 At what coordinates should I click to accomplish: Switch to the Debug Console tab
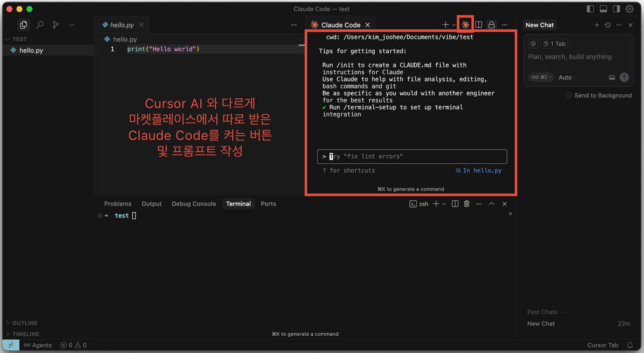pyautogui.click(x=194, y=204)
